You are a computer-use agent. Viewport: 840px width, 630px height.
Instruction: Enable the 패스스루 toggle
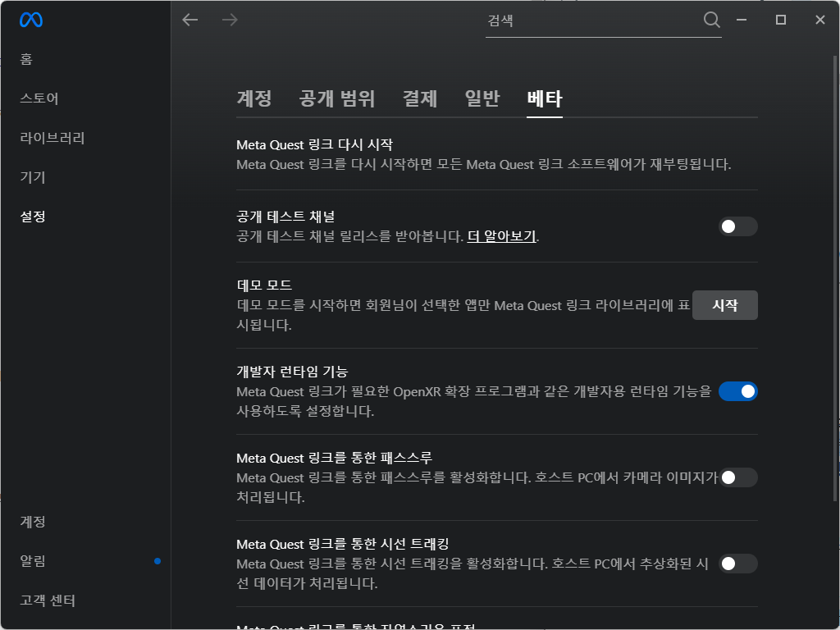737,477
